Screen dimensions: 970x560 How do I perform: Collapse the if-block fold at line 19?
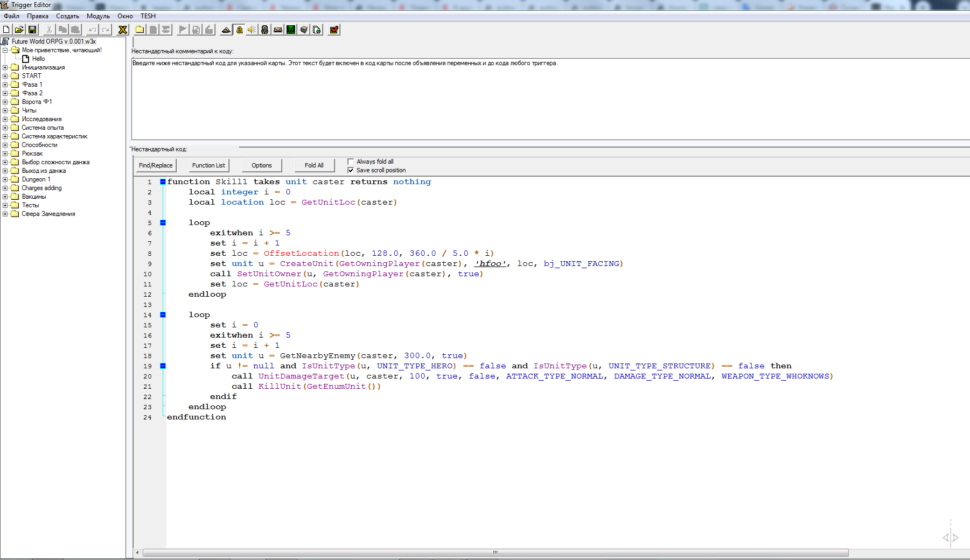pyautogui.click(x=163, y=366)
